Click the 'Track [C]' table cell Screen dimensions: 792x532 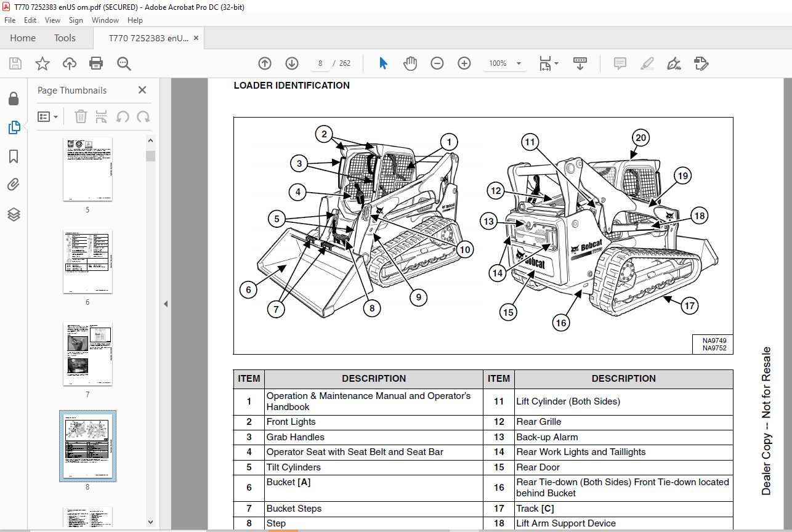click(x=623, y=509)
